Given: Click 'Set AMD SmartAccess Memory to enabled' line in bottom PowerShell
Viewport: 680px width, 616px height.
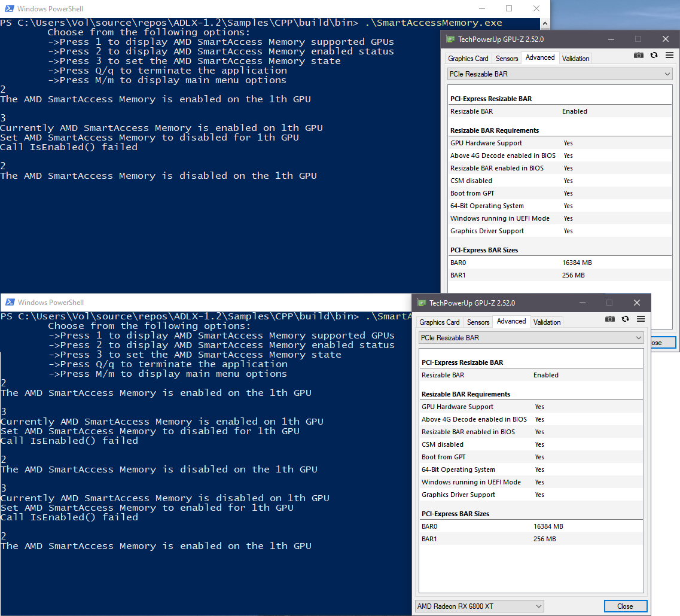Looking at the screenshot, I should click(147, 508).
